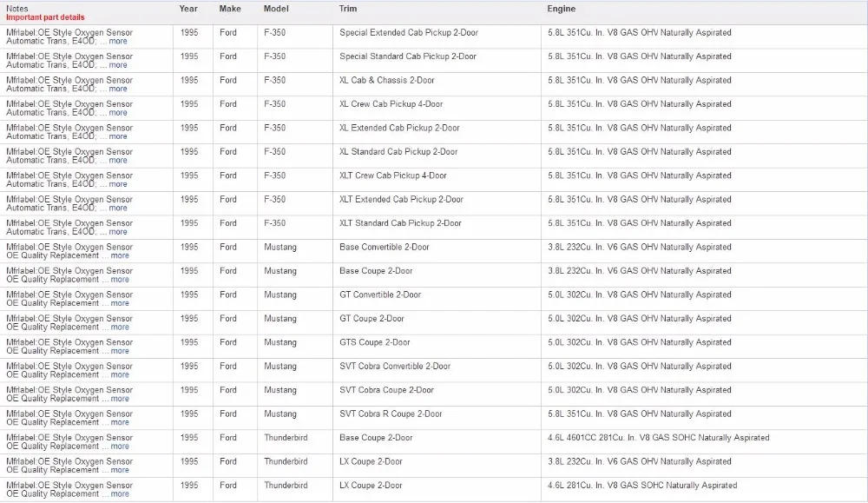
Task: Click the Notes column header
Action: (17, 9)
